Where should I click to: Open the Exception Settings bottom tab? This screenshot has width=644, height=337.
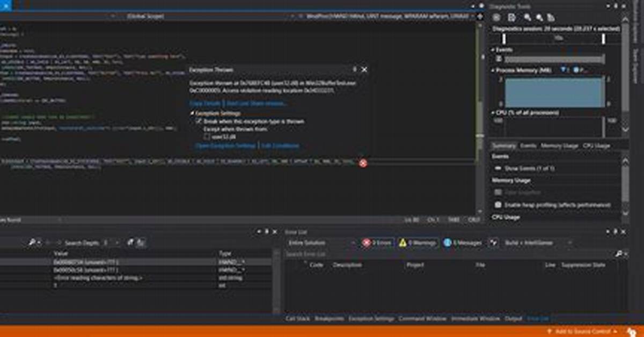tap(371, 318)
